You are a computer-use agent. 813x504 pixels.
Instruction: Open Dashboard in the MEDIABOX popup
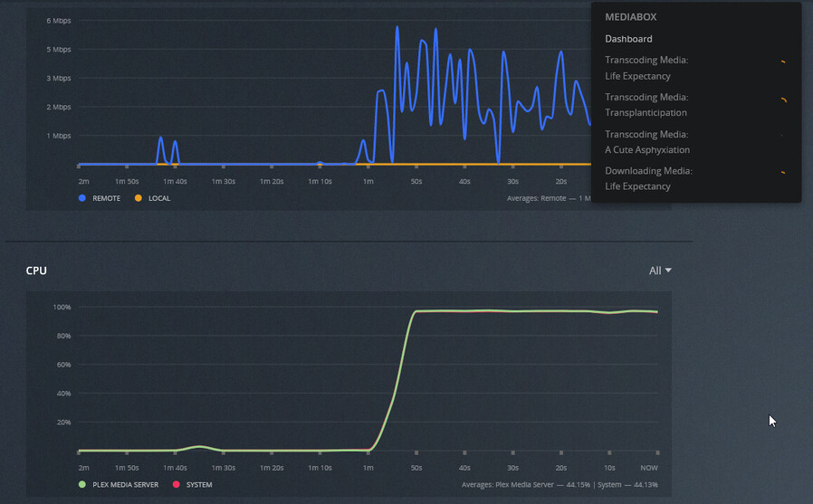[628, 39]
